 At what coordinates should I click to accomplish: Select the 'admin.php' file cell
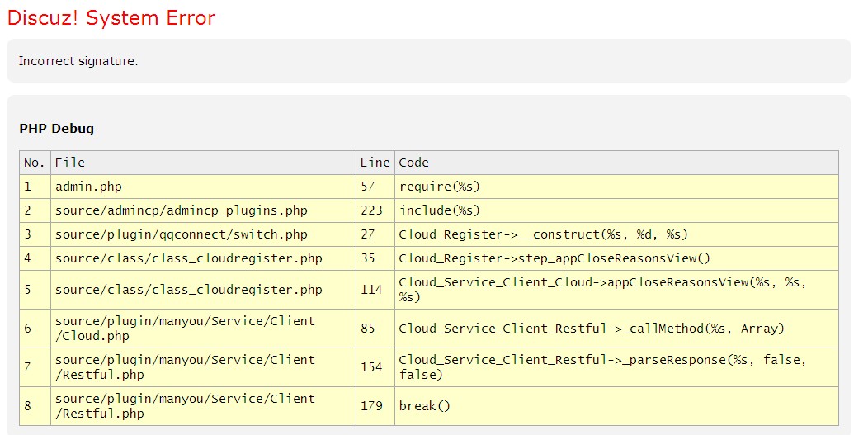click(203, 187)
